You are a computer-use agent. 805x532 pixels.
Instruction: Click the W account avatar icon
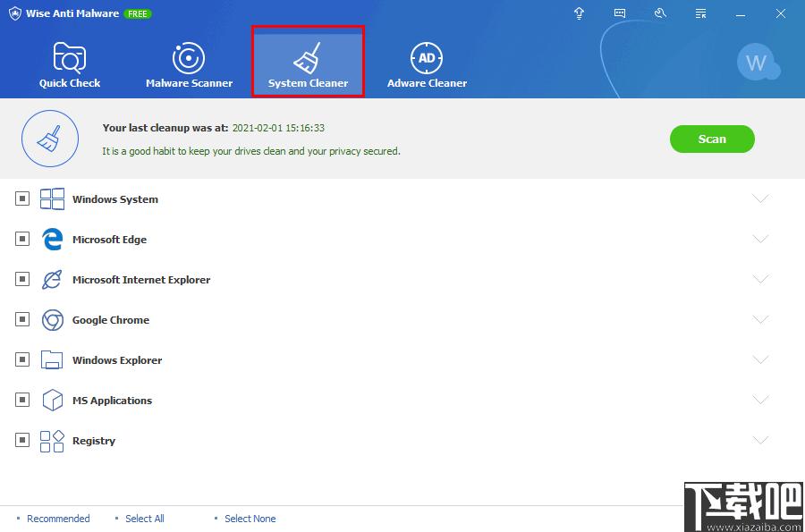coord(758,63)
